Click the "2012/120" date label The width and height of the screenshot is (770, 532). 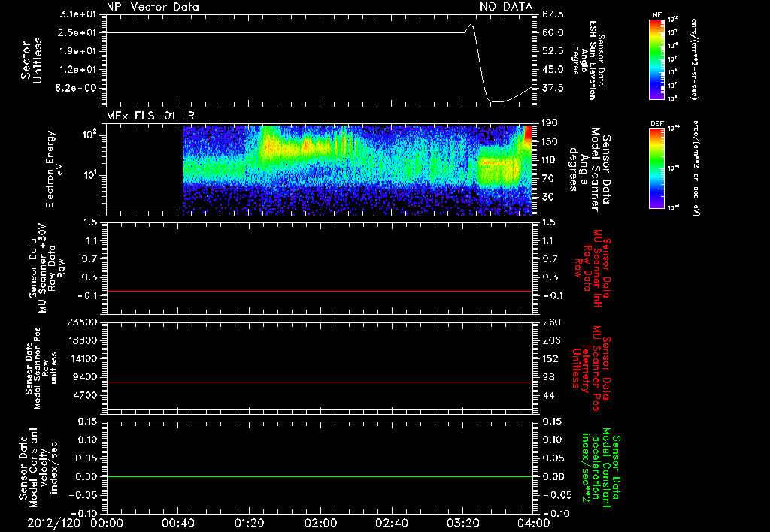pyautogui.click(x=54, y=523)
